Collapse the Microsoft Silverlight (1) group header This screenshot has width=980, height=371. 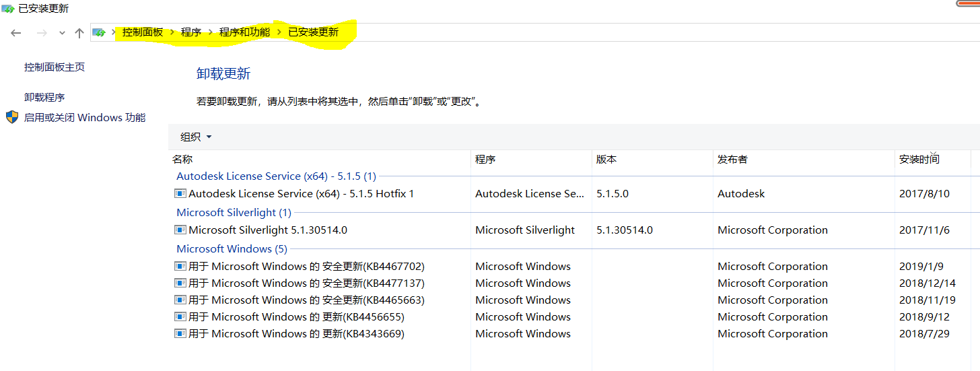pos(234,213)
